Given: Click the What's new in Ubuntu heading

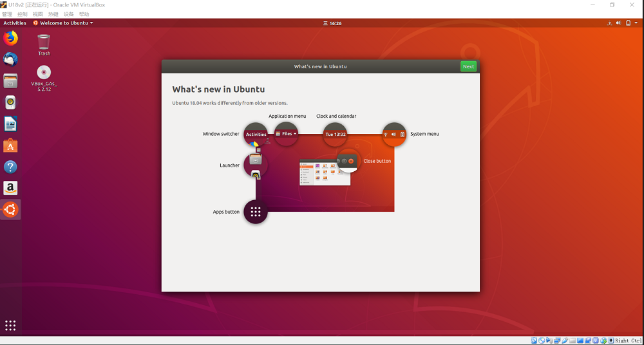Looking at the screenshot, I should pos(218,89).
